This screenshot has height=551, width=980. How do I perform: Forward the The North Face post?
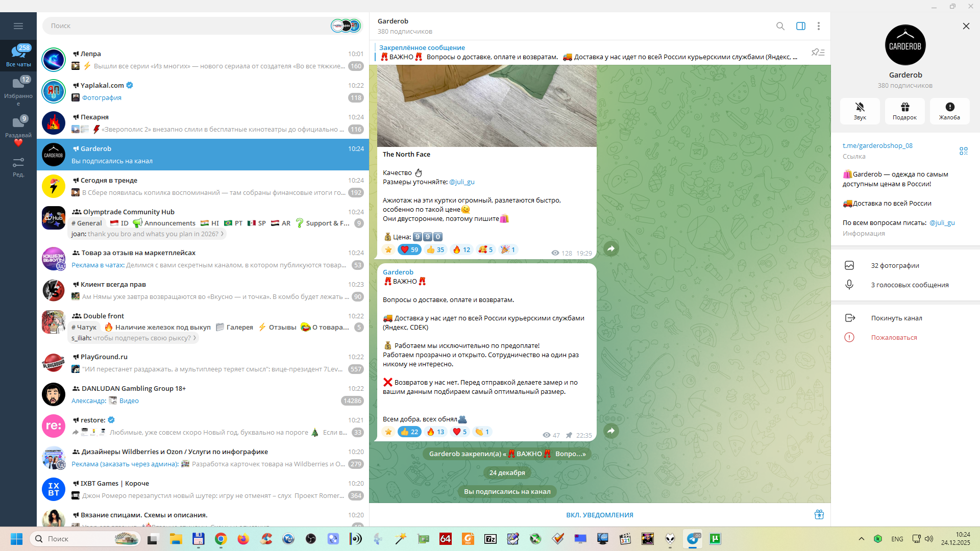pos(611,249)
